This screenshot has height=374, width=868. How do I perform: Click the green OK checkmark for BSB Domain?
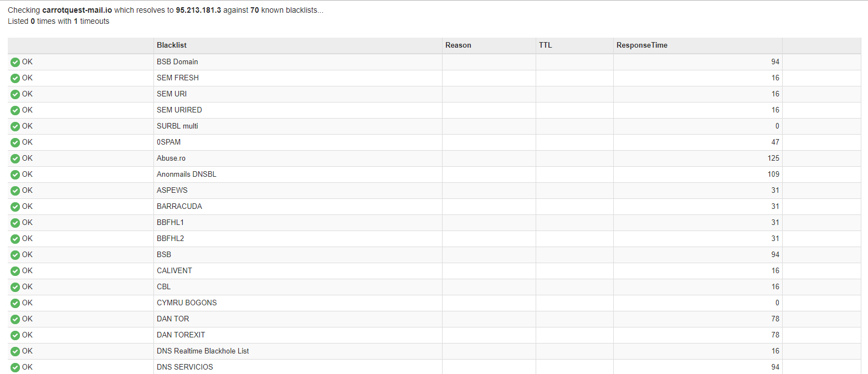(x=15, y=62)
